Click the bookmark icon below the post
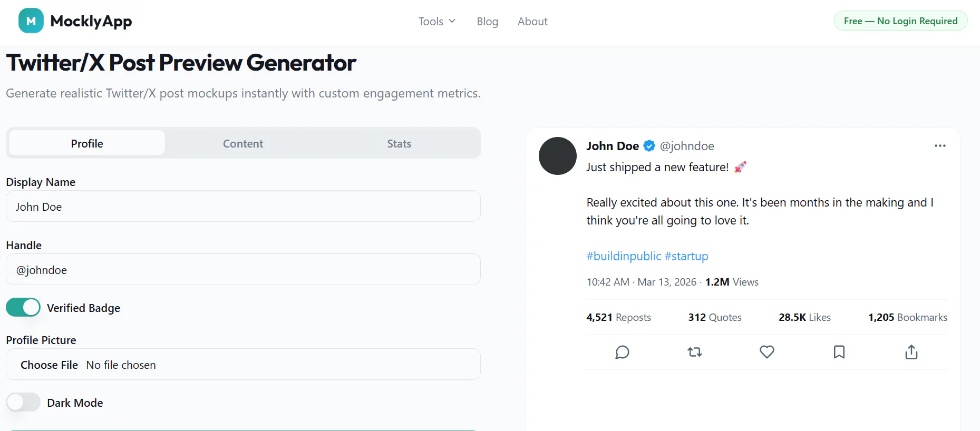 pyautogui.click(x=839, y=352)
